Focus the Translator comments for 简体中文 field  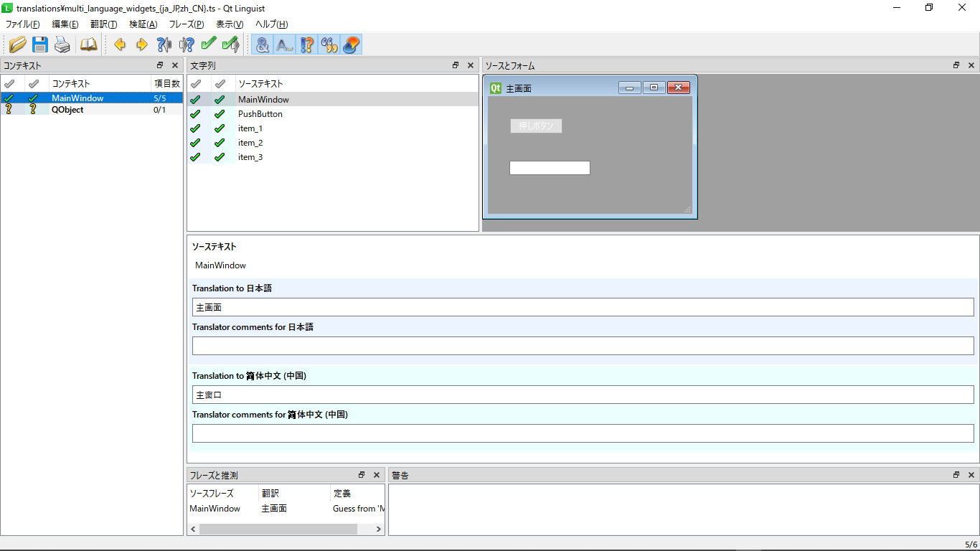click(583, 433)
